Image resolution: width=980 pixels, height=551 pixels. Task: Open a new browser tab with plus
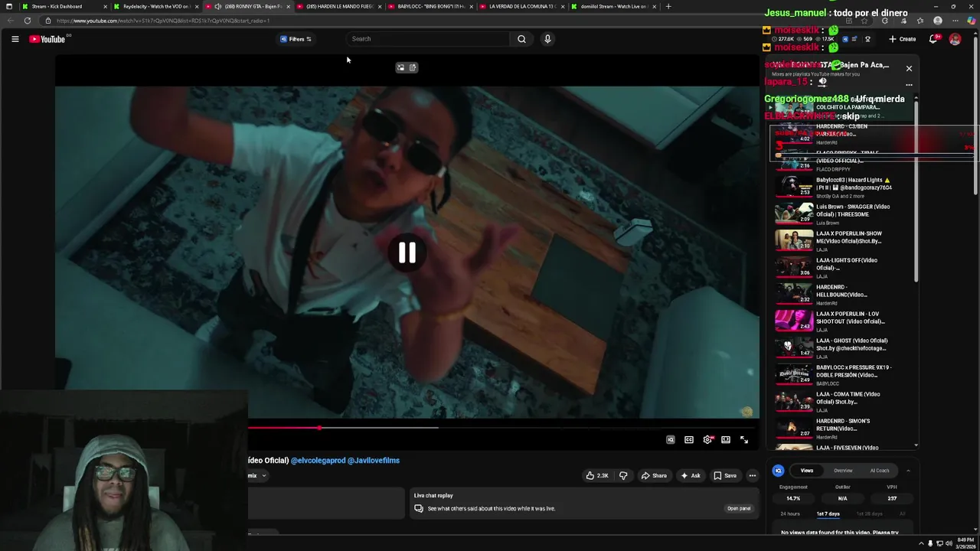668,6
